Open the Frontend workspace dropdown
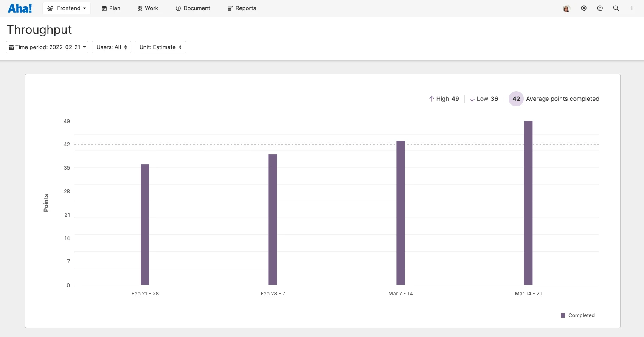Viewport: 644px width, 337px height. [x=67, y=8]
